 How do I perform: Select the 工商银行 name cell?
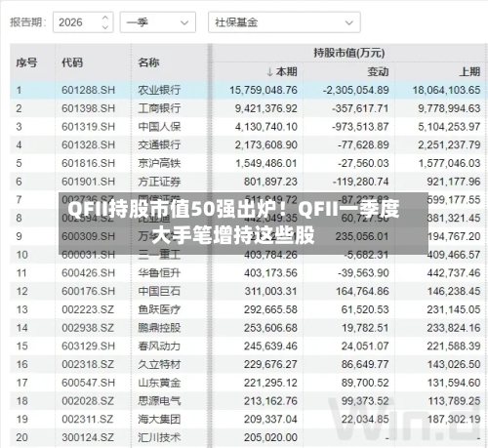coord(159,108)
